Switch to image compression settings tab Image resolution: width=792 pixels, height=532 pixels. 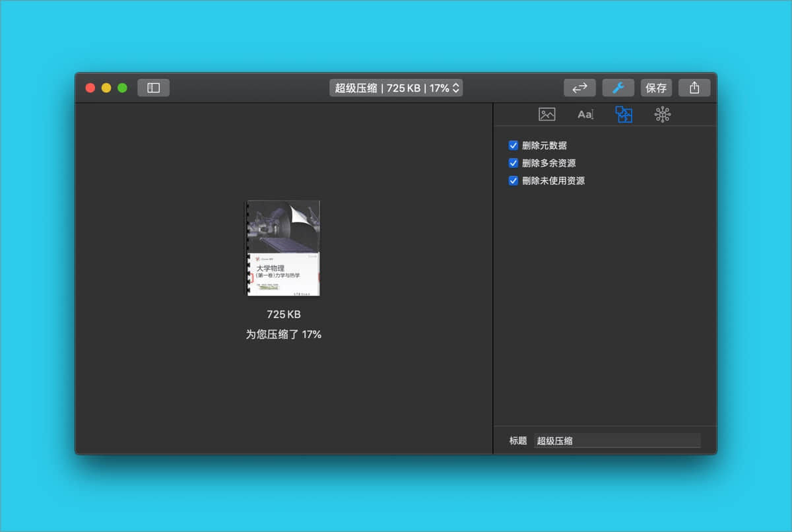546,114
